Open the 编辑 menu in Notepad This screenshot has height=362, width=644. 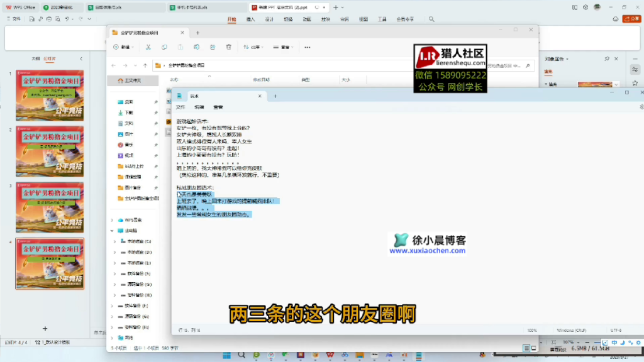[x=199, y=107]
